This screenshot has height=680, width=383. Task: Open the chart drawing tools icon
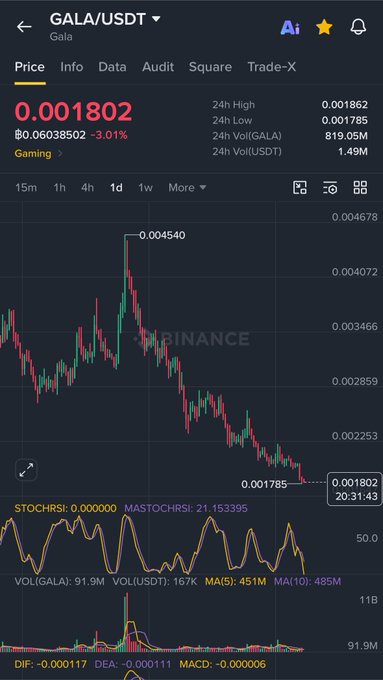300,187
